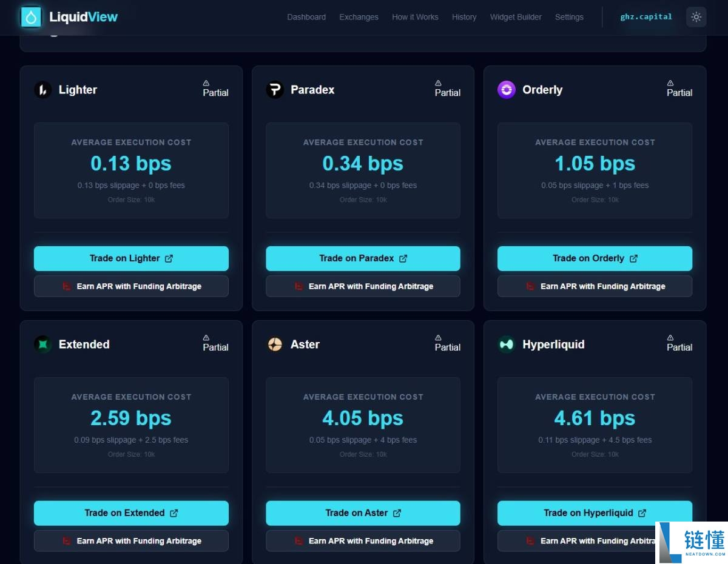Screen dimensions: 728x564
Task: Click red arbitrage icon in Lighter's Earn APR button
Action: [67, 286]
